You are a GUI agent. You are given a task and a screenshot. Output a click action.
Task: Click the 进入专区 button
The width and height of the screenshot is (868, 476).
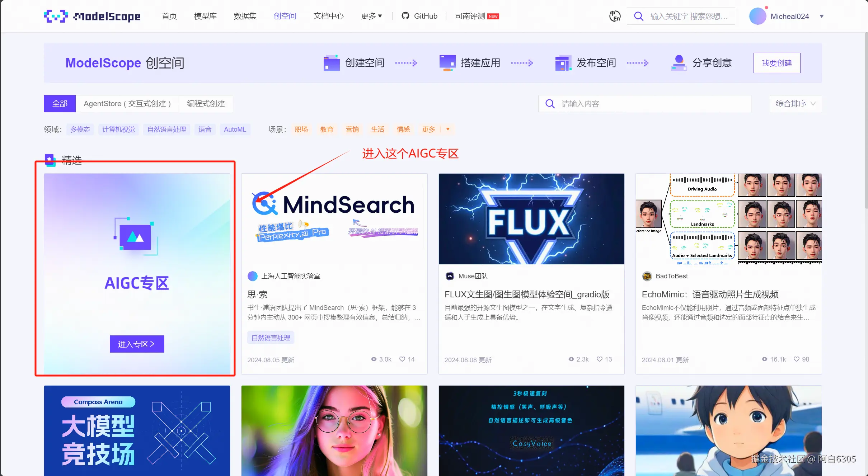coord(137,344)
